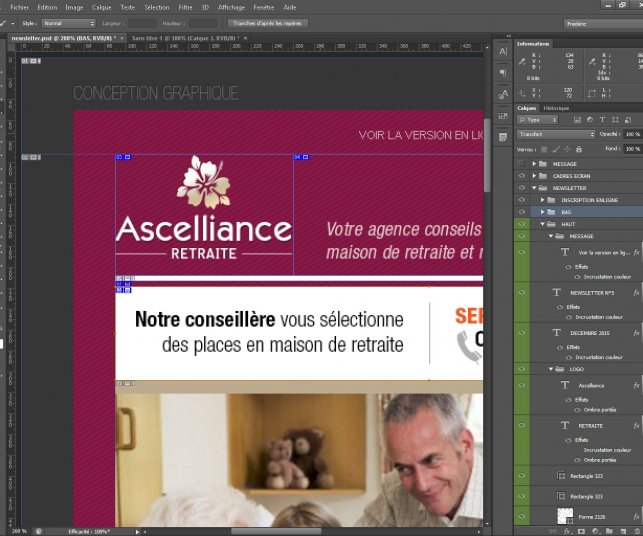
Task: Click the text layer filter icon
Action: [x=602, y=120]
